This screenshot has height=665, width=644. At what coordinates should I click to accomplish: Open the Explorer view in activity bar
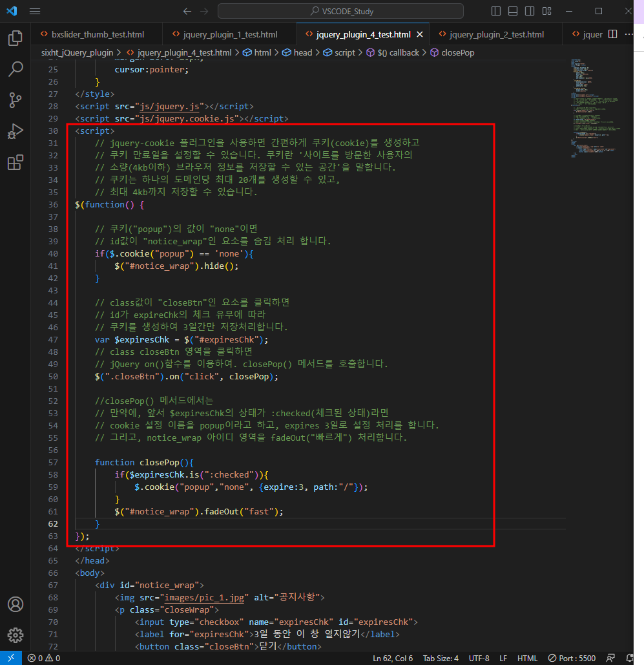(x=16, y=38)
